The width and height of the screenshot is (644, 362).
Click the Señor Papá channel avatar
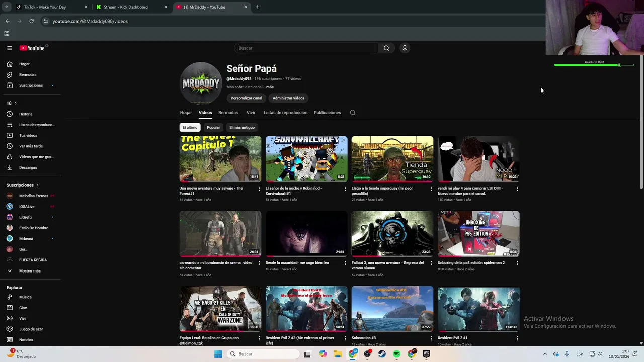(x=201, y=83)
